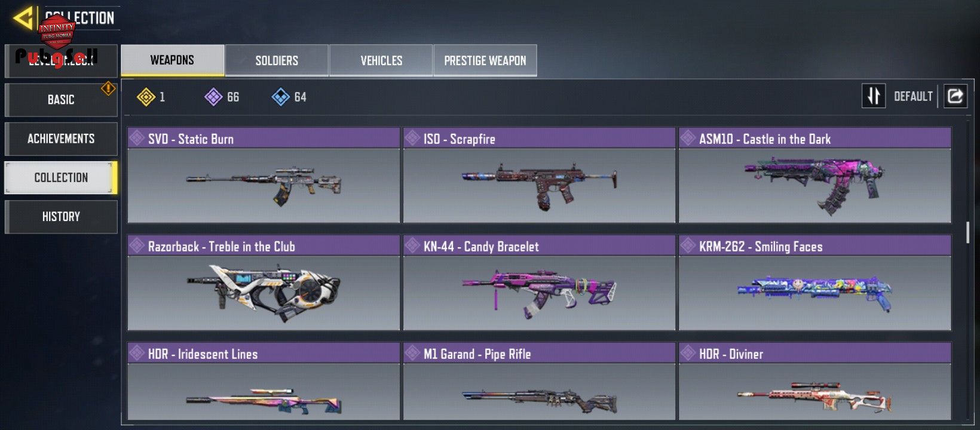Open the History section
The image size is (980, 430).
[61, 216]
